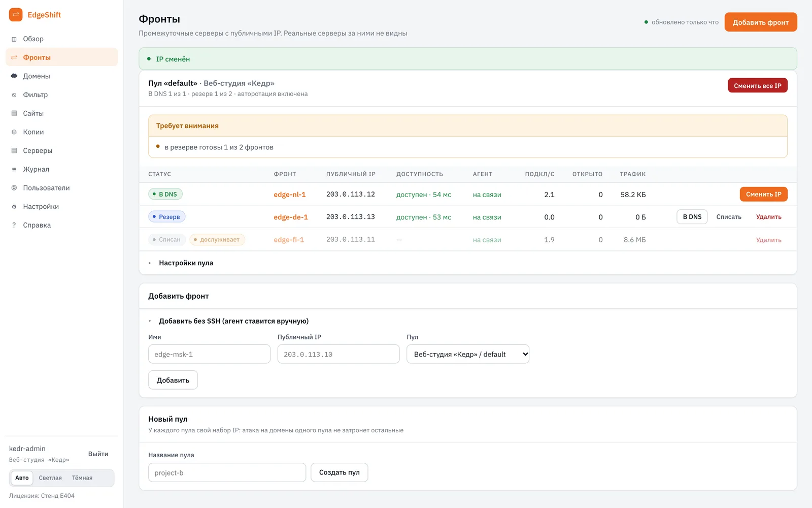This screenshot has height=508, width=812.
Task: Click В DNS button for edge-de-1
Action: pos(692,217)
